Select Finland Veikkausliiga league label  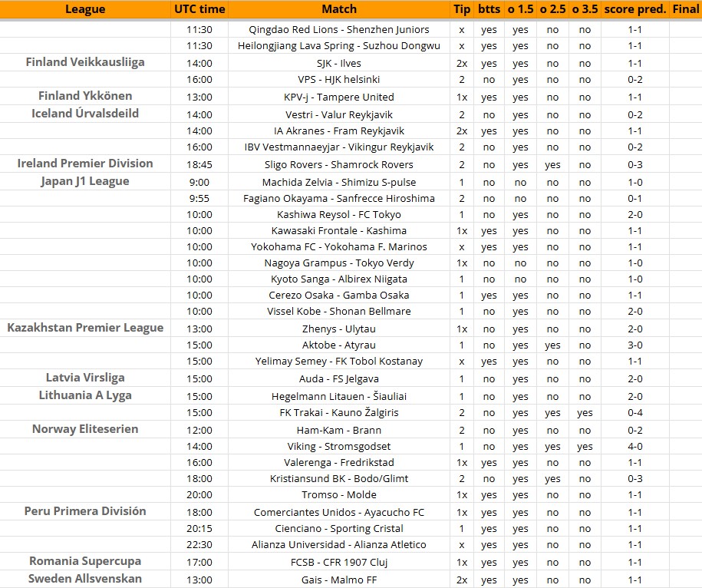(x=85, y=62)
